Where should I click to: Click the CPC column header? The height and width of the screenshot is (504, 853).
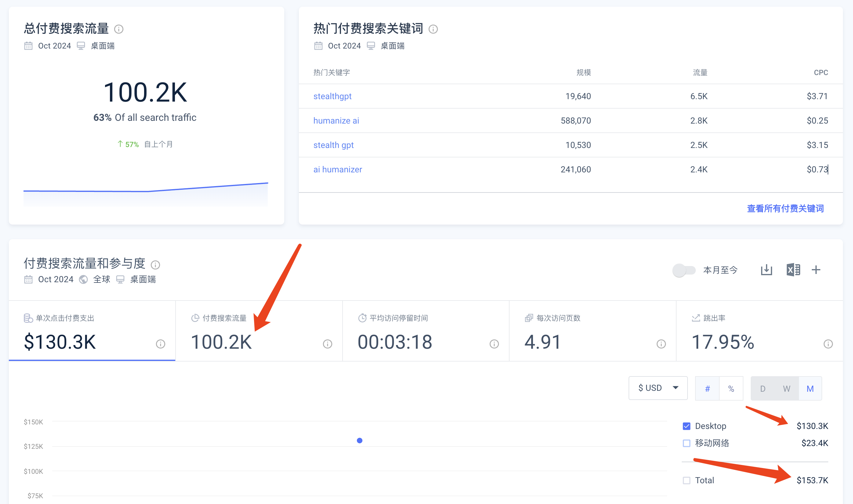point(821,72)
